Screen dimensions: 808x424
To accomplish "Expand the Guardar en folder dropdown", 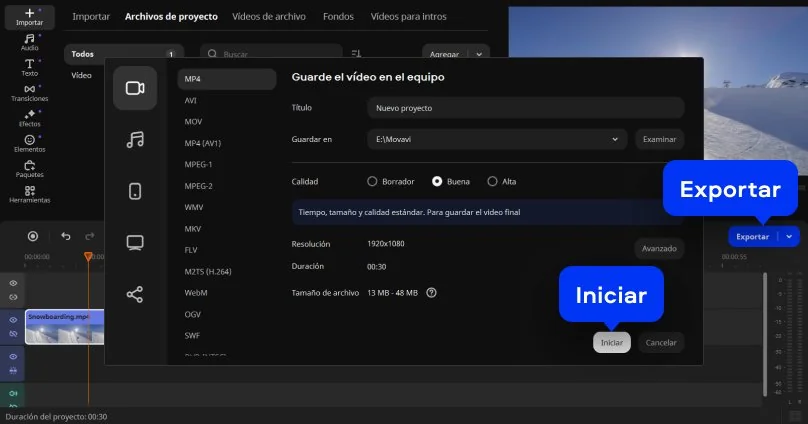I will coord(616,139).
